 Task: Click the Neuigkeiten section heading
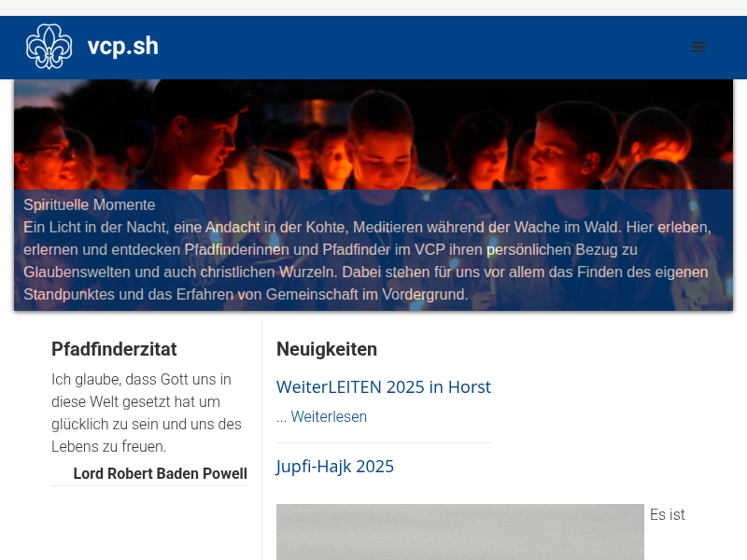tap(327, 350)
